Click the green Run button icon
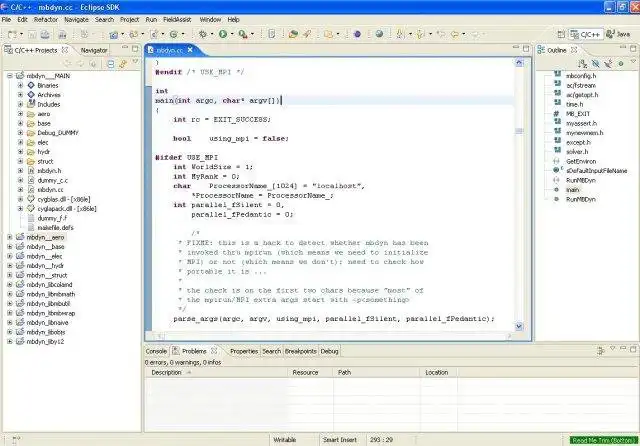Screen dimensions: 640x446 [223, 34]
